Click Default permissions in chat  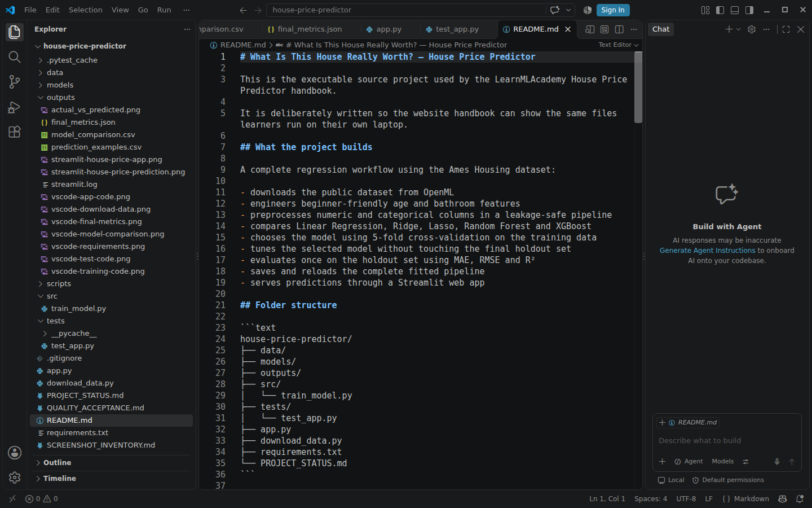(728, 480)
